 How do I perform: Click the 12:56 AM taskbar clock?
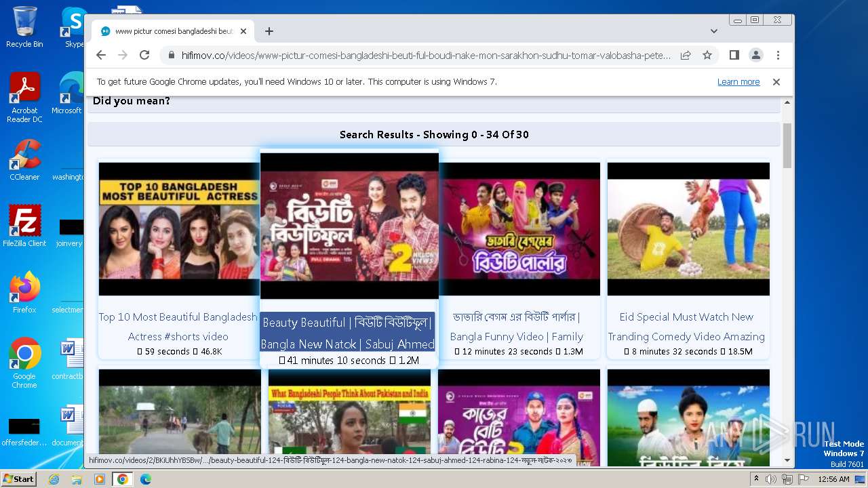(x=834, y=479)
